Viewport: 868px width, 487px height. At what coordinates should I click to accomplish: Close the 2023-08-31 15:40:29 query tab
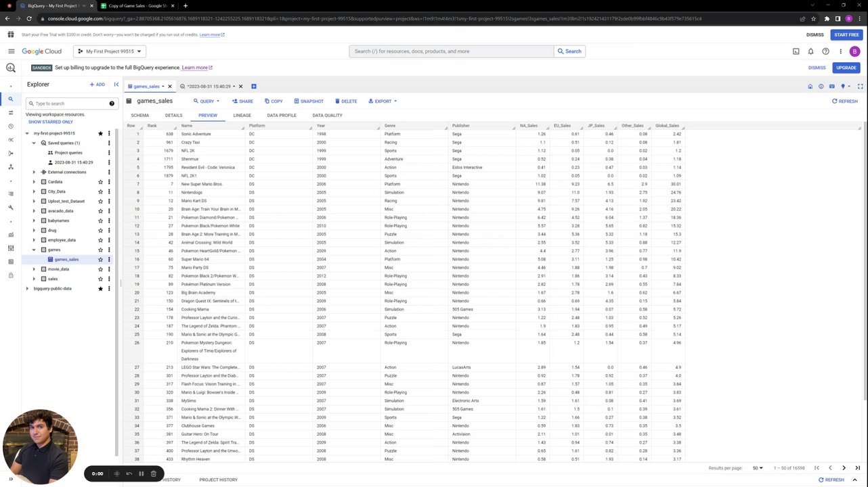pyautogui.click(x=240, y=87)
